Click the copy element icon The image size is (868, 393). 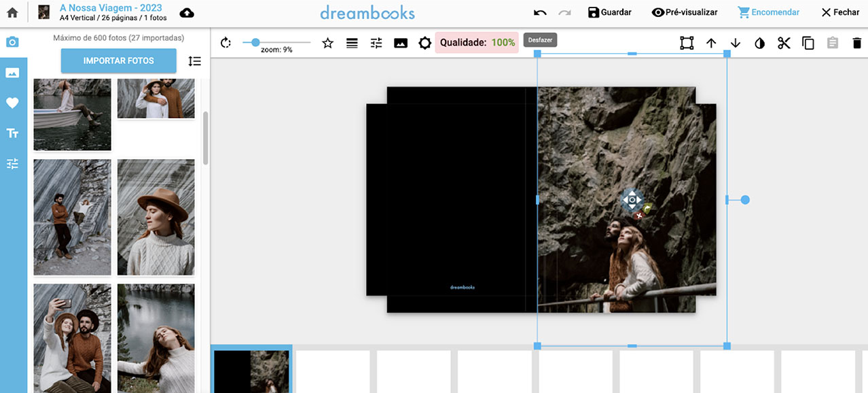(x=808, y=43)
